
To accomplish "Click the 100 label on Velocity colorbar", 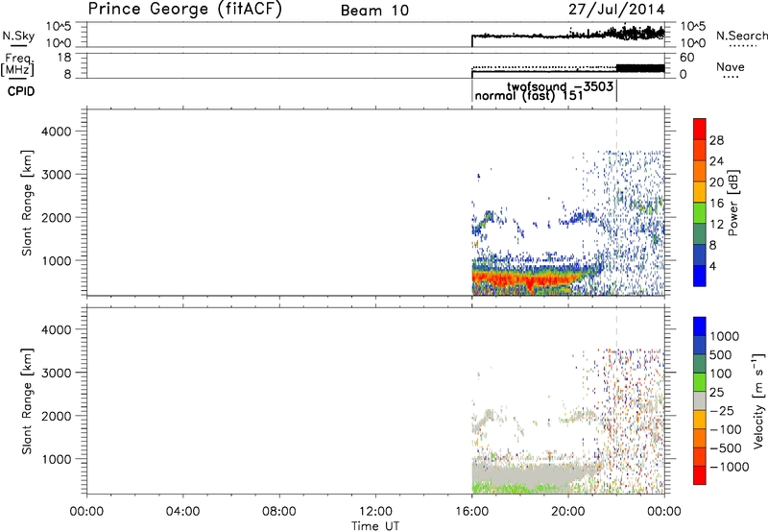I will point(720,374).
